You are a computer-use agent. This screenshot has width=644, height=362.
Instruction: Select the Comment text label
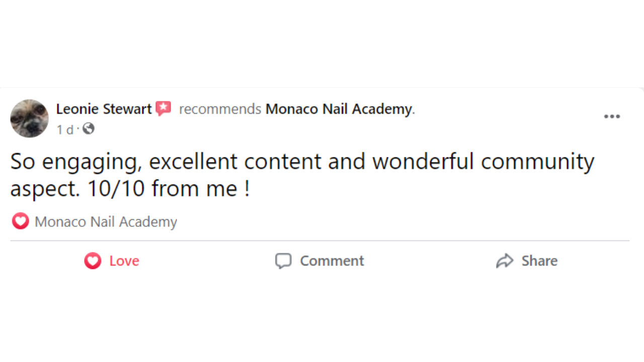[332, 261]
